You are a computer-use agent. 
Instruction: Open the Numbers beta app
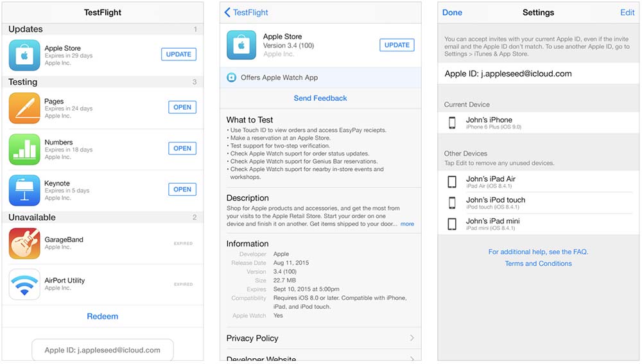pos(182,148)
